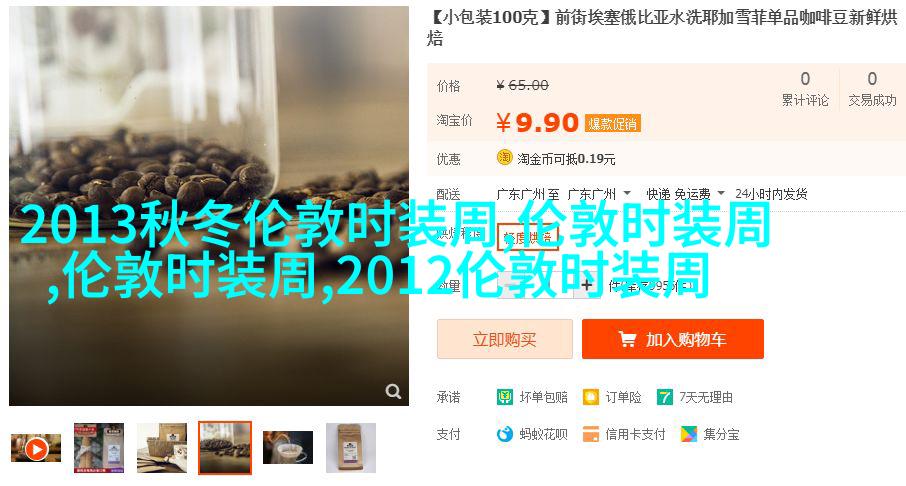Play the product video thumbnail
This screenshot has height=486, width=906.
[x=36, y=448]
